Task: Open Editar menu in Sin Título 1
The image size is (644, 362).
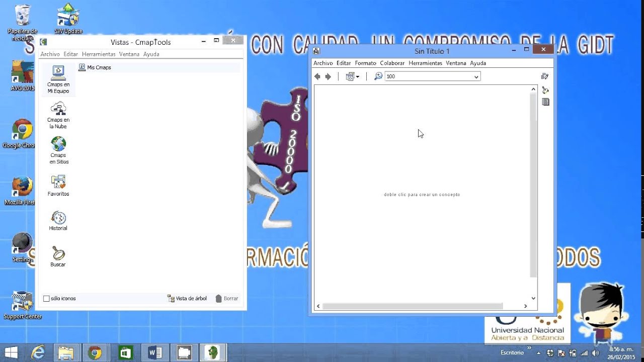Action: pos(344,63)
